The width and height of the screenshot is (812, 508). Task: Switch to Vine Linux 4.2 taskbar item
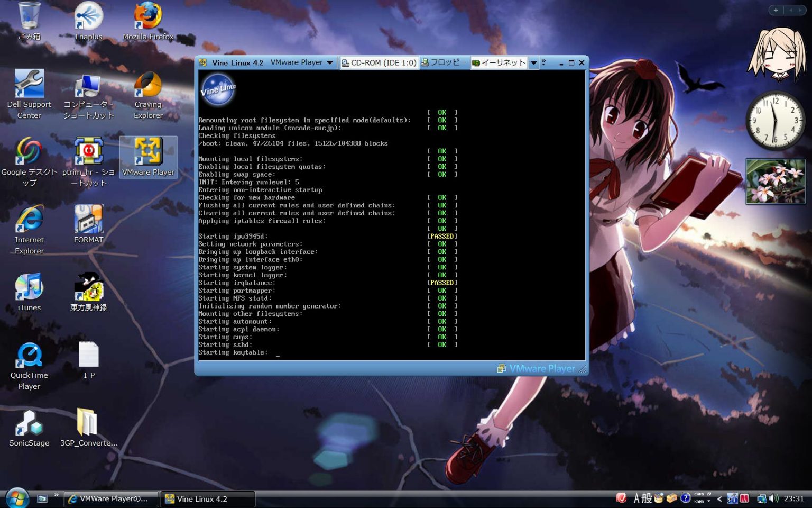[x=207, y=499]
